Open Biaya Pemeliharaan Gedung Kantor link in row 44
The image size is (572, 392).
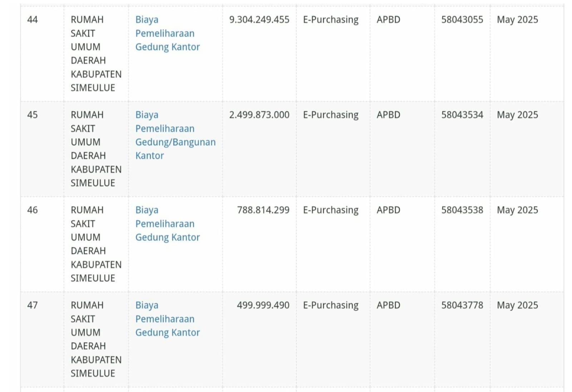click(167, 33)
